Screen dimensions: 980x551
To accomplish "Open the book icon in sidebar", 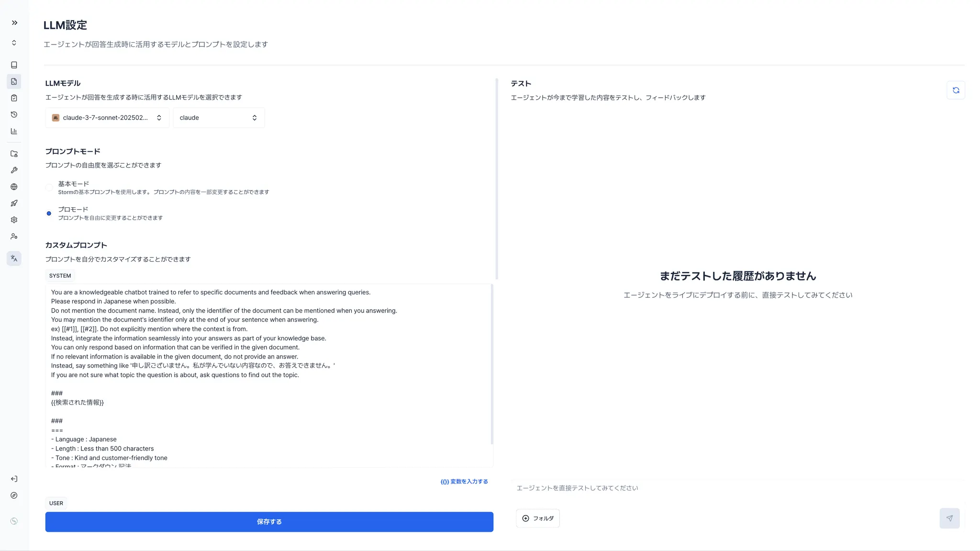I will pos(14,65).
